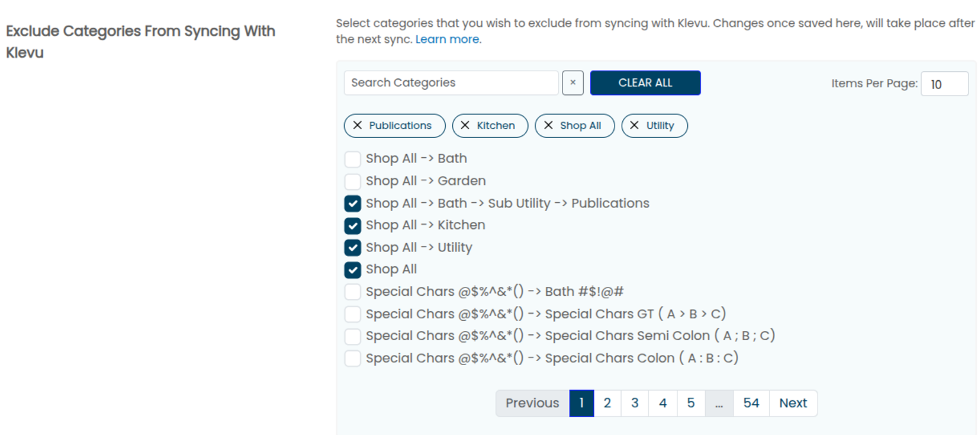Go to page 2 of categories
The width and height of the screenshot is (980, 435).
coord(607,403)
